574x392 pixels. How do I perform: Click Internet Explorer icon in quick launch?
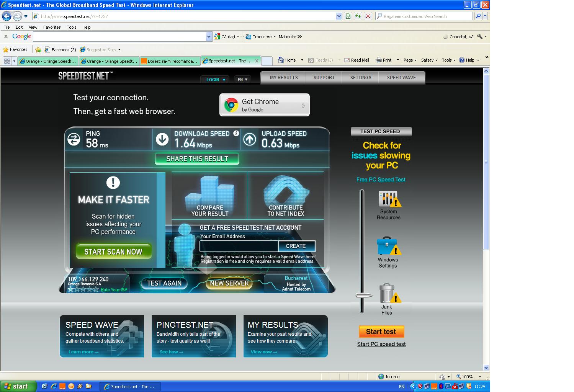(53, 386)
